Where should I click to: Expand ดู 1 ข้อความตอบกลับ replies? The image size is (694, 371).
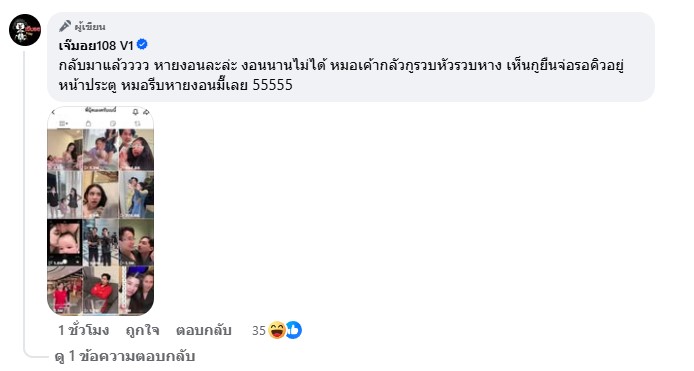pyautogui.click(x=125, y=356)
